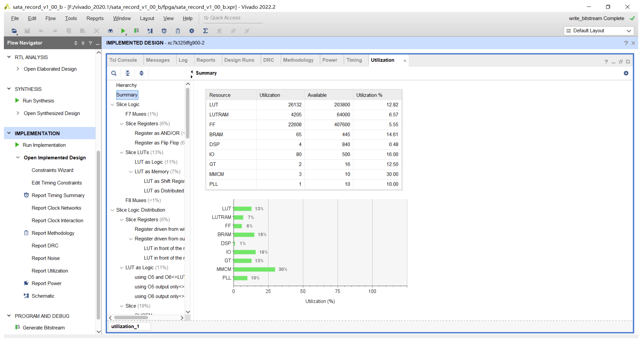Viewport: 644px width, 344px height.
Task: Click the Sigma report icon in toolbar
Action: tap(205, 31)
